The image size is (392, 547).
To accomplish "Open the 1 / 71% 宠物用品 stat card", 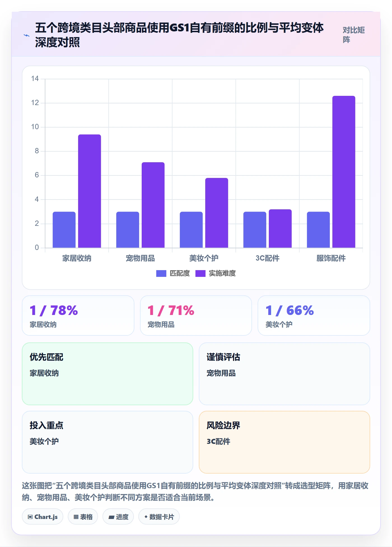I will [x=196, y=316].
